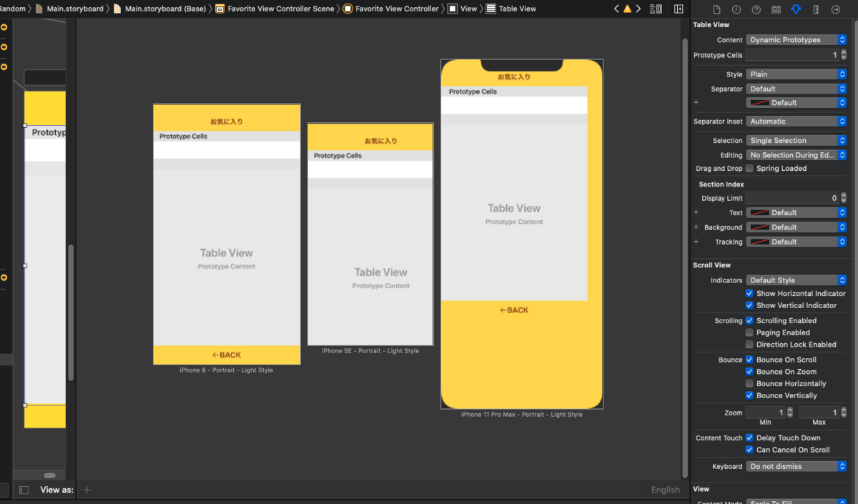Screen dimensions: 858x504
Task: Increment the Prototype Cells stepper
Action: click(x=843, y=52)
